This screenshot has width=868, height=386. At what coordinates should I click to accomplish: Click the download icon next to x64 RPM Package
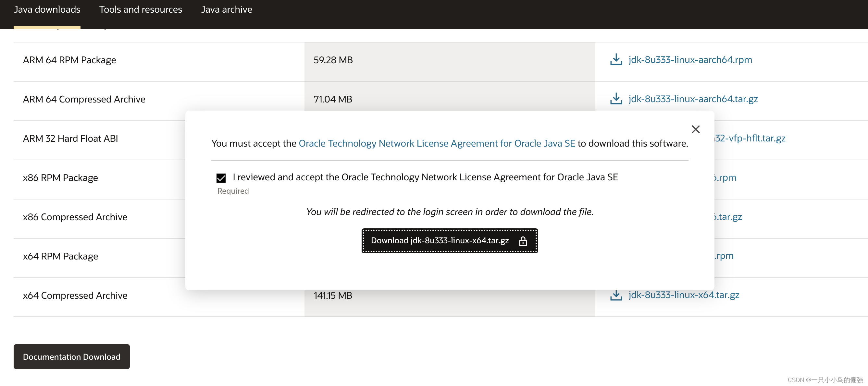(x=616, y=256)
